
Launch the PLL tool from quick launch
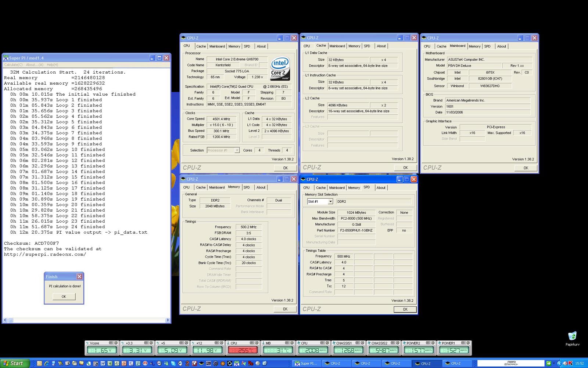point(209,363)
